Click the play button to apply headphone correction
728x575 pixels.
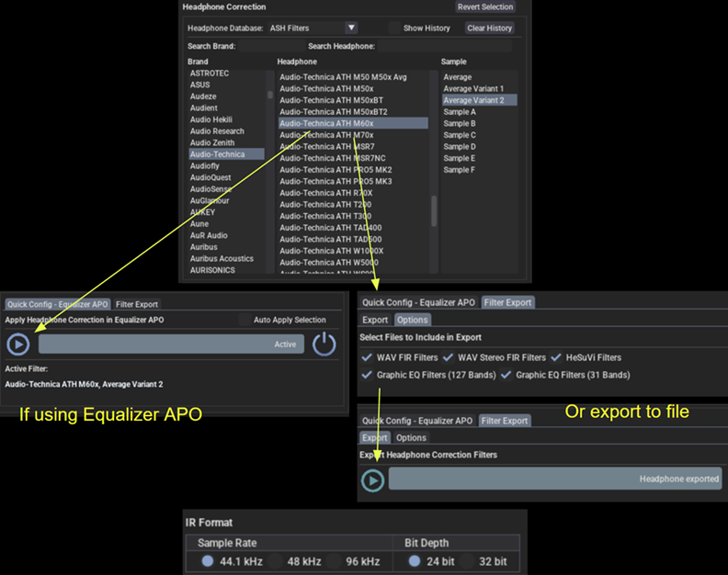point(18,344)
